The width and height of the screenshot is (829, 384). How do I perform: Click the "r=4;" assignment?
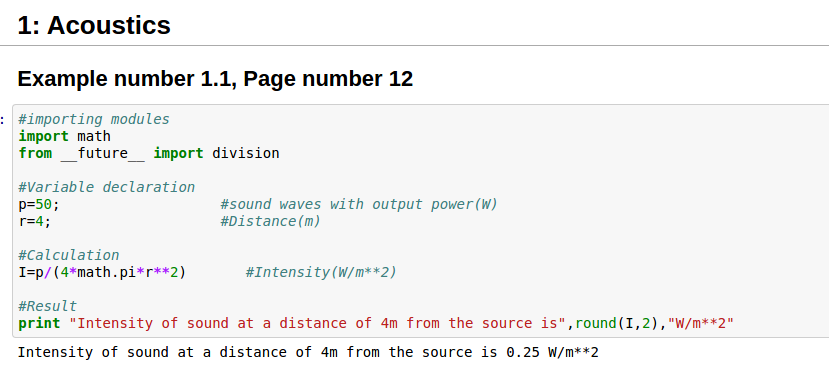(x=35, y=221)
